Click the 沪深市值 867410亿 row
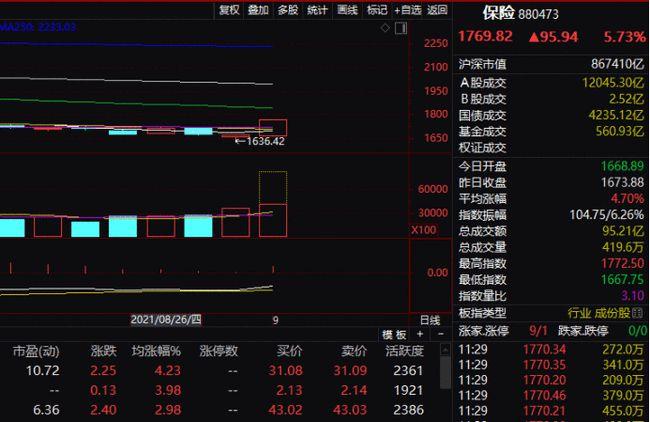This screenshot has height=422, width=650. 551,64
